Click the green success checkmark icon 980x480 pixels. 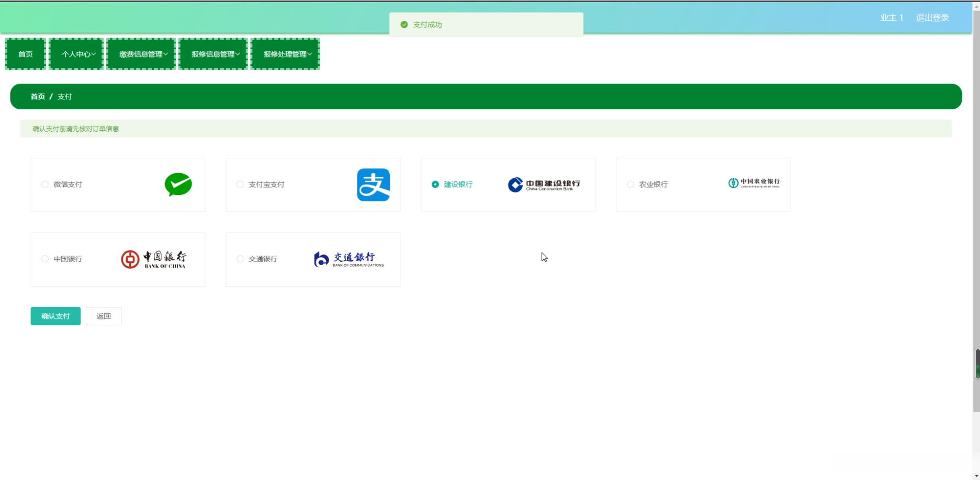tap(404, 25)
